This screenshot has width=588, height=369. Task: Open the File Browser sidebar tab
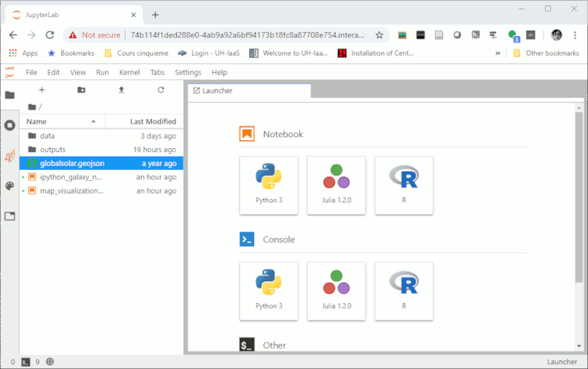9,95
